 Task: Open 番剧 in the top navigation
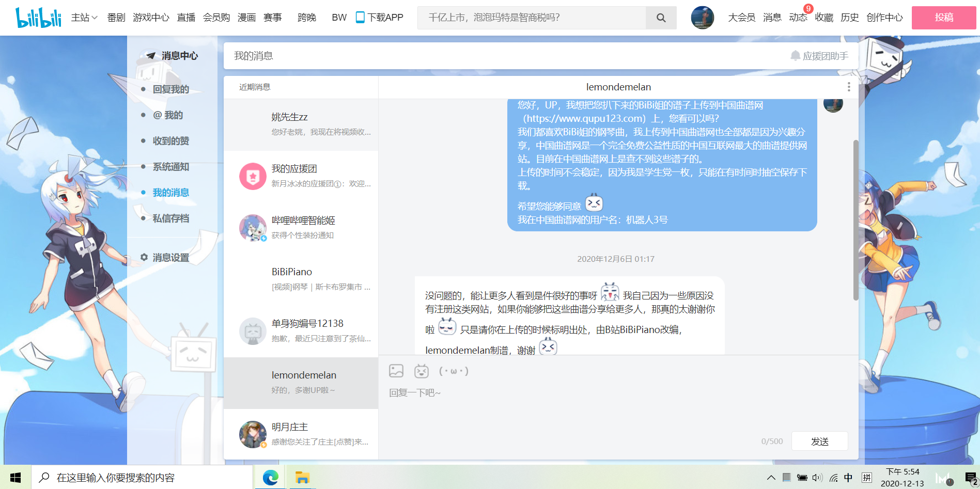tap(116, 18)
